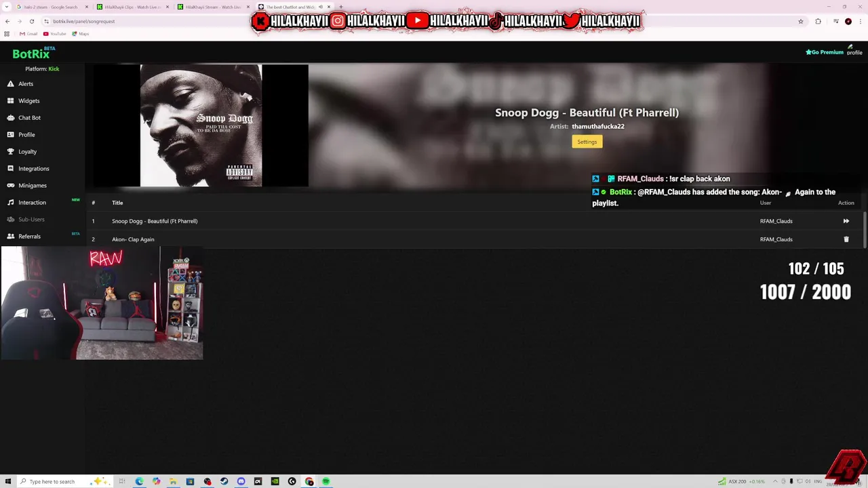Open Task View on taskbar

pos(122,481)
